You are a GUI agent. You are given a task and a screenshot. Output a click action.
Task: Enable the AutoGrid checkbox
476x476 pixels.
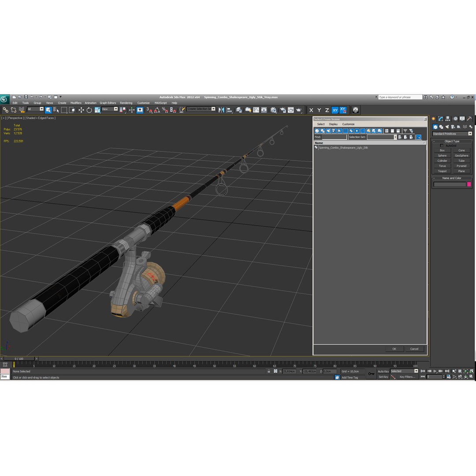(441, 146)
